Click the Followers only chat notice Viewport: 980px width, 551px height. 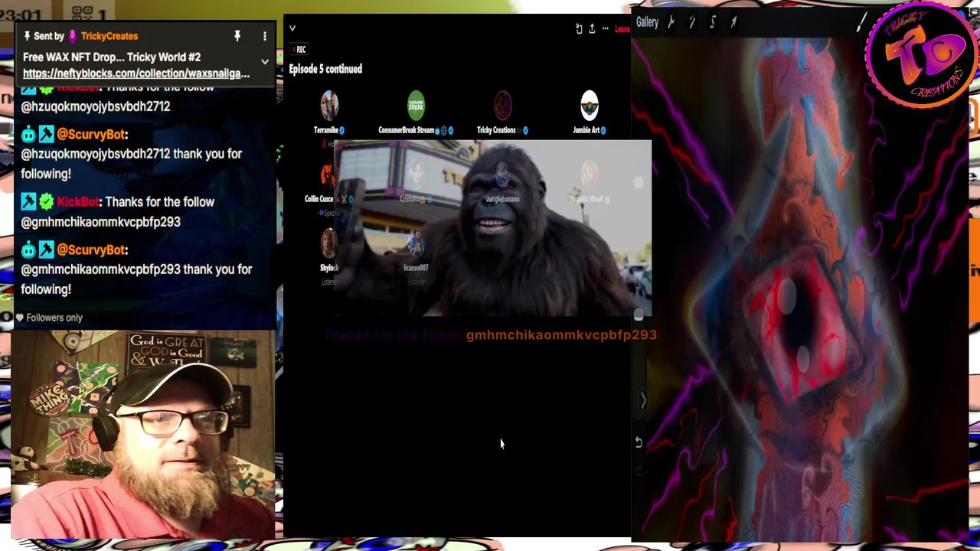tap(49, 318)
